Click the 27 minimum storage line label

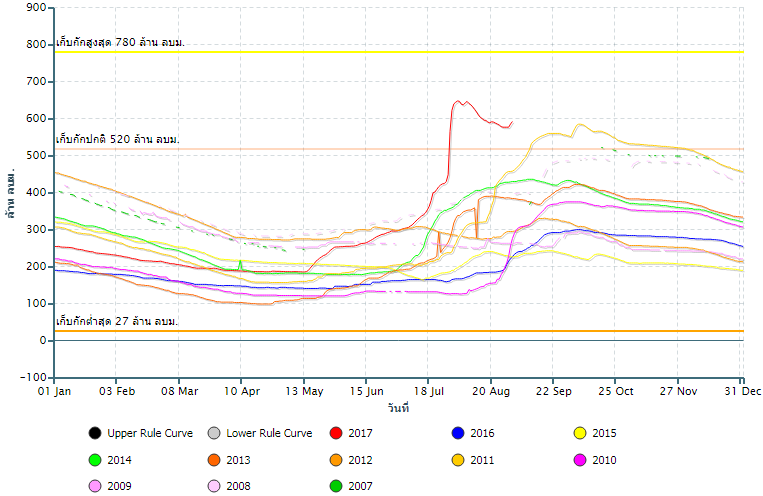pos(117,321)
